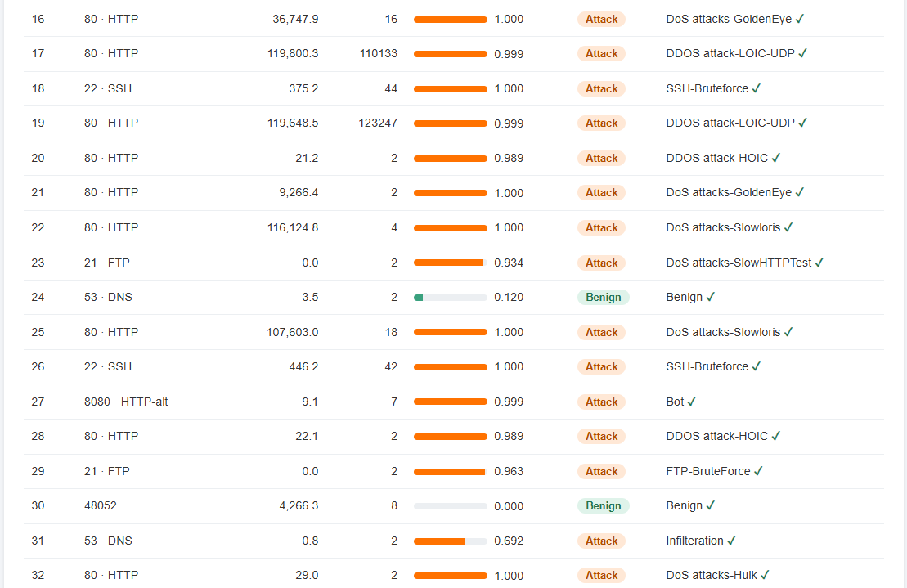Click the 'DDOS attack-LOIC-UDP' label in row 19
This screenshot has width=907, height=588.
click(730, 123)
